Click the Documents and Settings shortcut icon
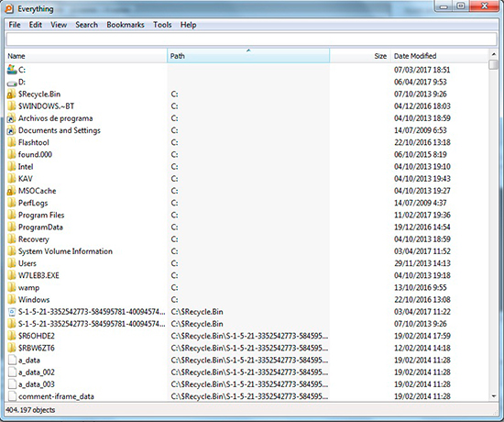The width and height of the screenshot is (504, 422). coord(12,130)
